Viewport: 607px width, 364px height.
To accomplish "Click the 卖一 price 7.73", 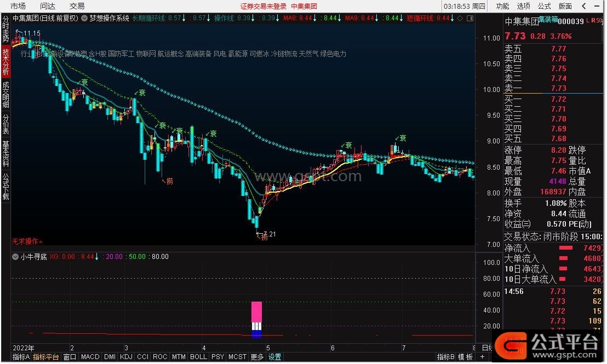I will pos(559,88).
